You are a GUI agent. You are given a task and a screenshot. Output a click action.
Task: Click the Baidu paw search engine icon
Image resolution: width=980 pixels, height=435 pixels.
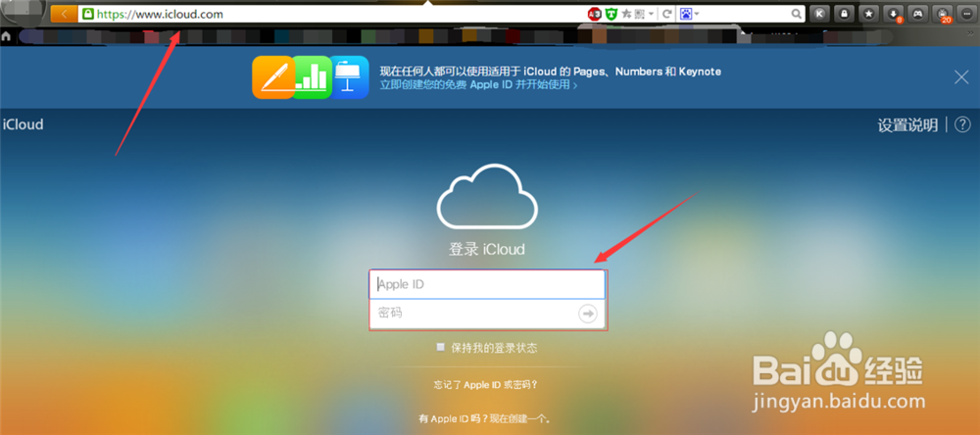[x=686, y=14]
